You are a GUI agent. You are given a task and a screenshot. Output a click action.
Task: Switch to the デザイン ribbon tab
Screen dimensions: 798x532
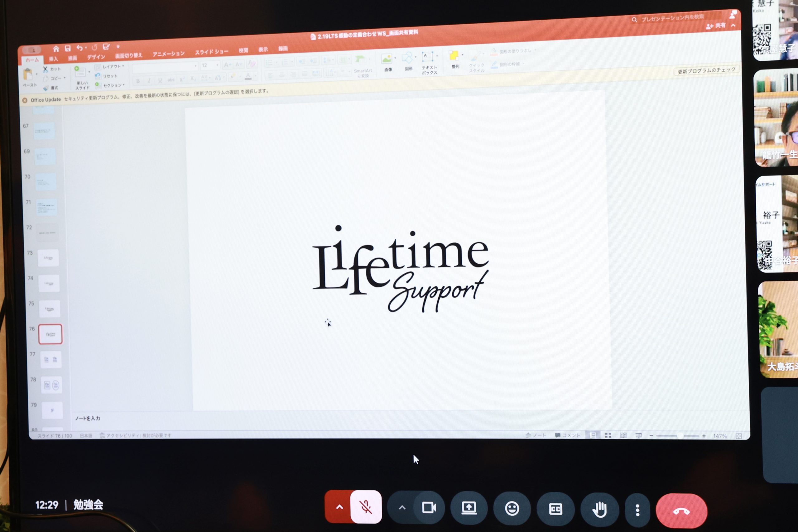(x=96, y=57)
